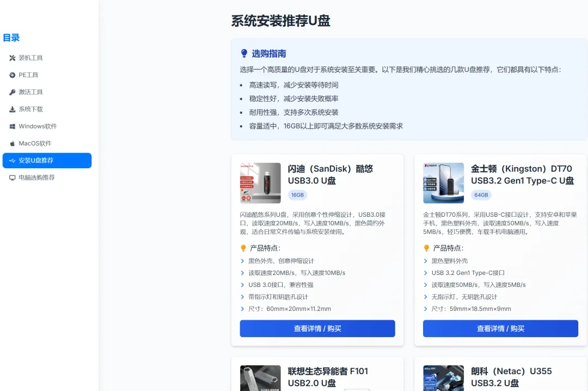This screenshot has height=391, width=588.
Task: Select the active 安装U盘推荐 item
Action: [47, 161]
